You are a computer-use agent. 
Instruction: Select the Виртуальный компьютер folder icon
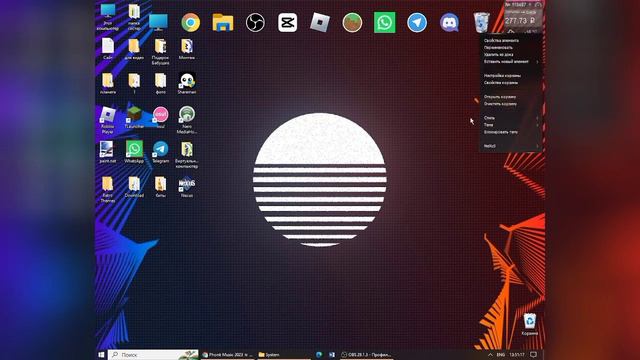tap(187, 155)
